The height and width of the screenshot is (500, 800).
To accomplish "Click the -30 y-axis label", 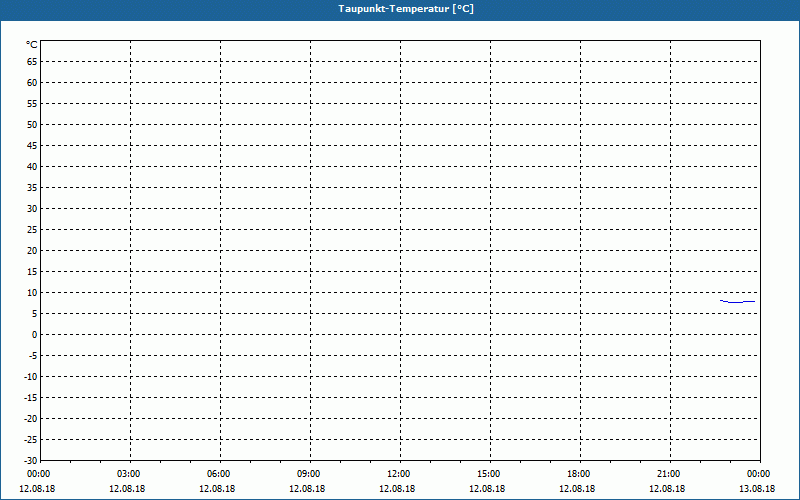I will (31, 461).
